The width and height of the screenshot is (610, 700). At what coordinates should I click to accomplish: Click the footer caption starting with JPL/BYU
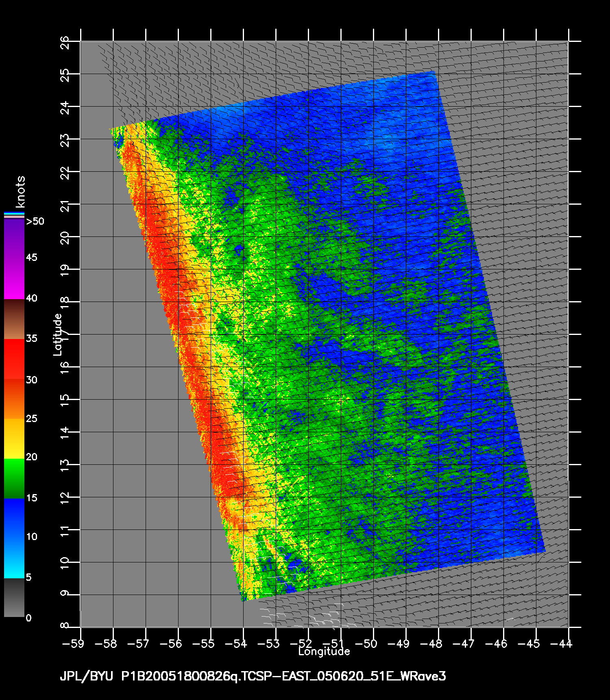[253, 676]
